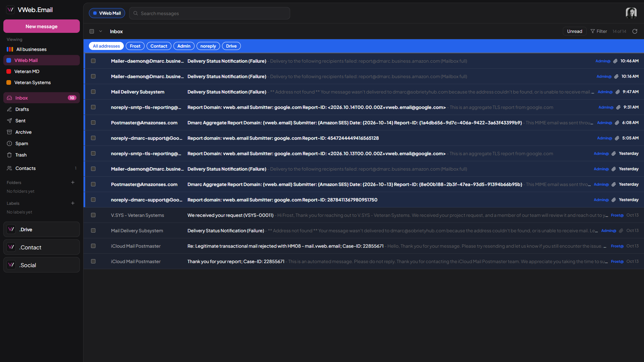Click the user profile avatar

[x=631, y=13]
